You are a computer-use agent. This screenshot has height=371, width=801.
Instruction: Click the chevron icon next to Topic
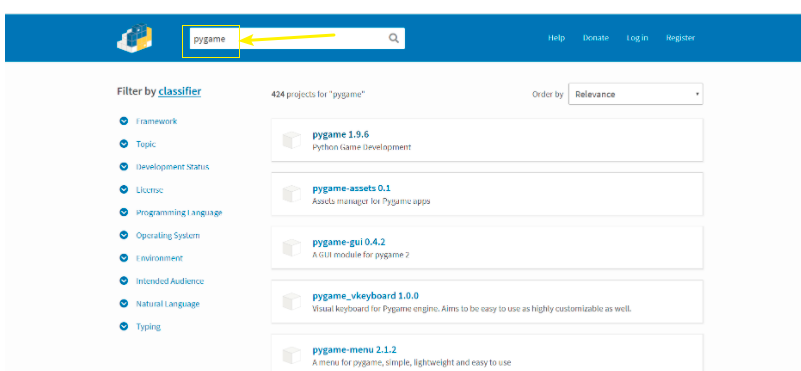[x=124, y=144]
